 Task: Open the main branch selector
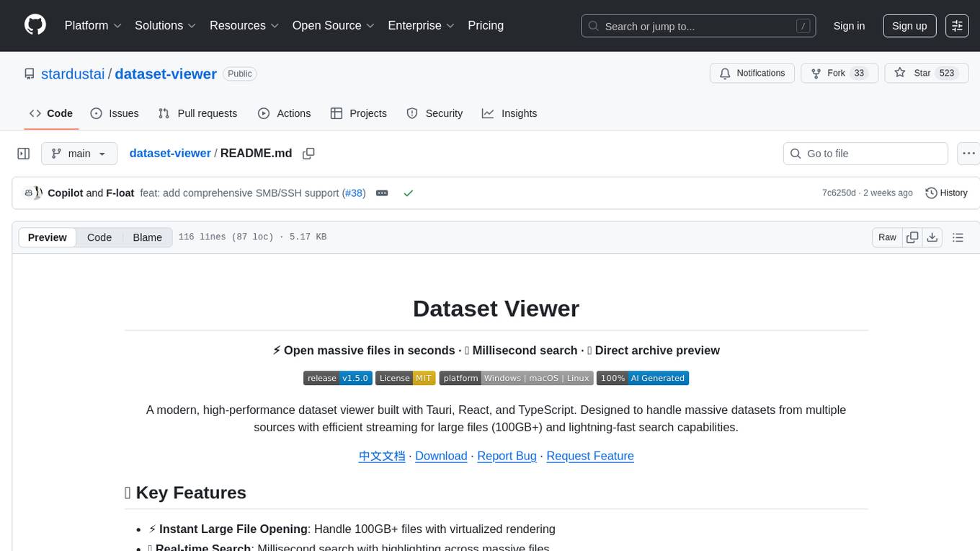pos(79,154)
